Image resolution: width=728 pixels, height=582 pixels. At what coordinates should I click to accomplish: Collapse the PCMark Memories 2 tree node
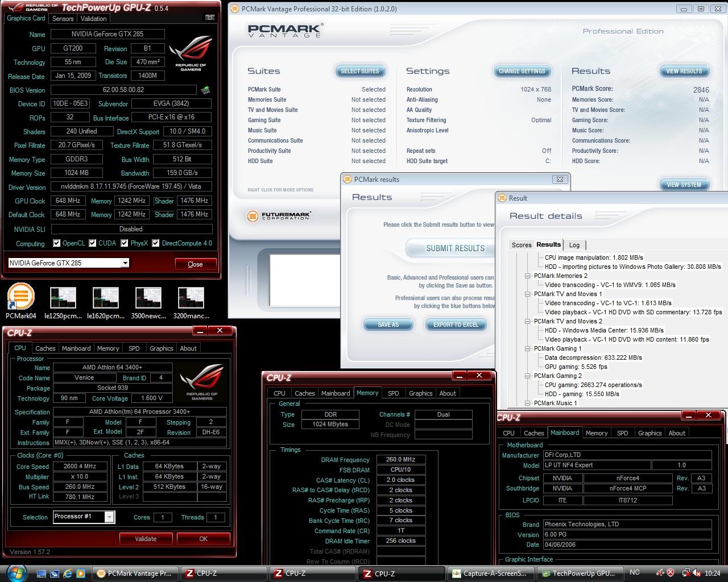click(527, 276)
